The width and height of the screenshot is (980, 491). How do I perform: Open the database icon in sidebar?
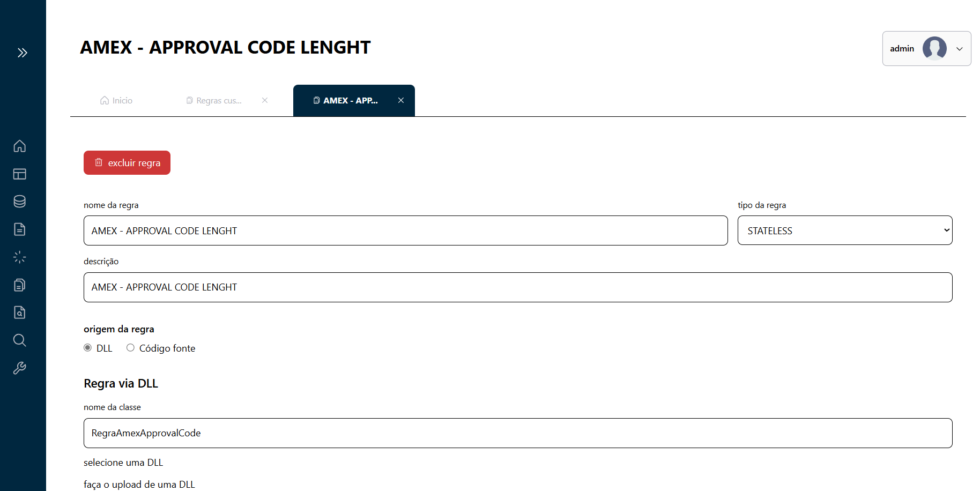pos(20,202)
